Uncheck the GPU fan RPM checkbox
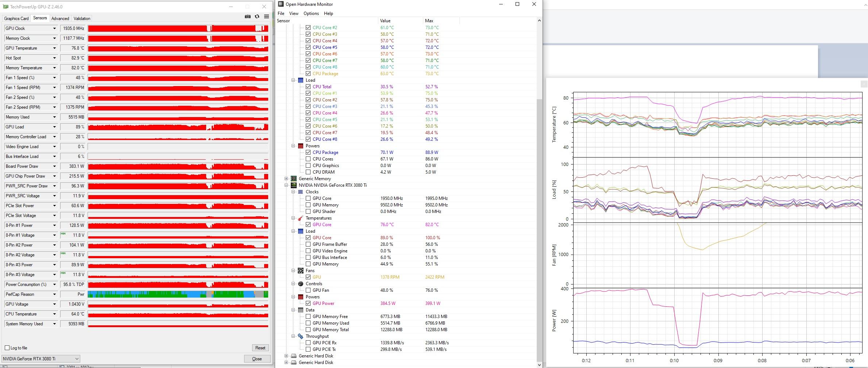Screen dimensions: 868x368 (308, 277)
